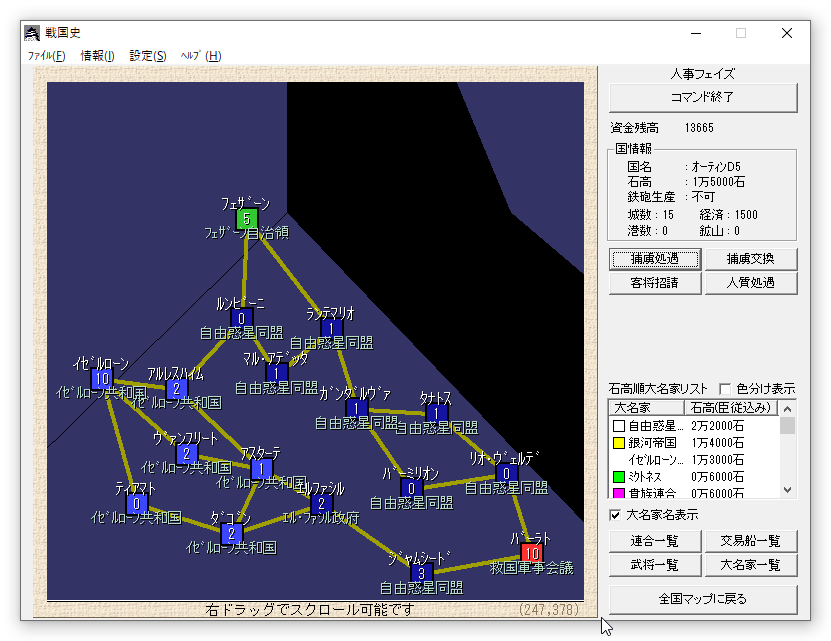831x641 pixels.
Task: Click the ジャムシード castle node
Action: click(421, 573)
